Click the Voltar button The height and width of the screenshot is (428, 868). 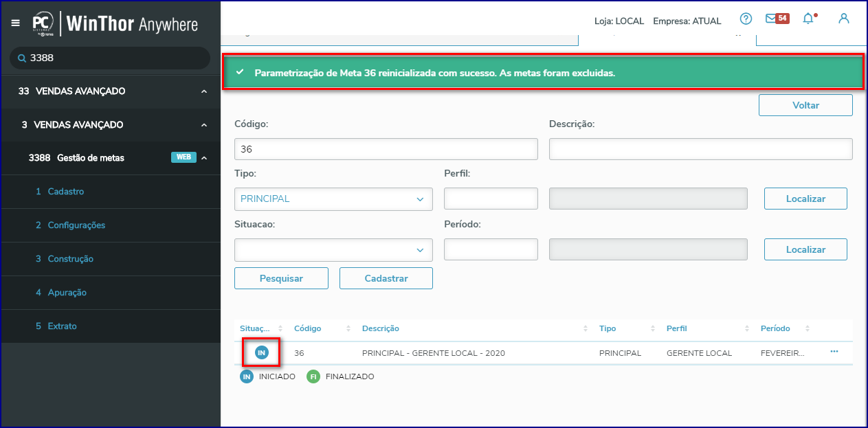pos(805,105)
